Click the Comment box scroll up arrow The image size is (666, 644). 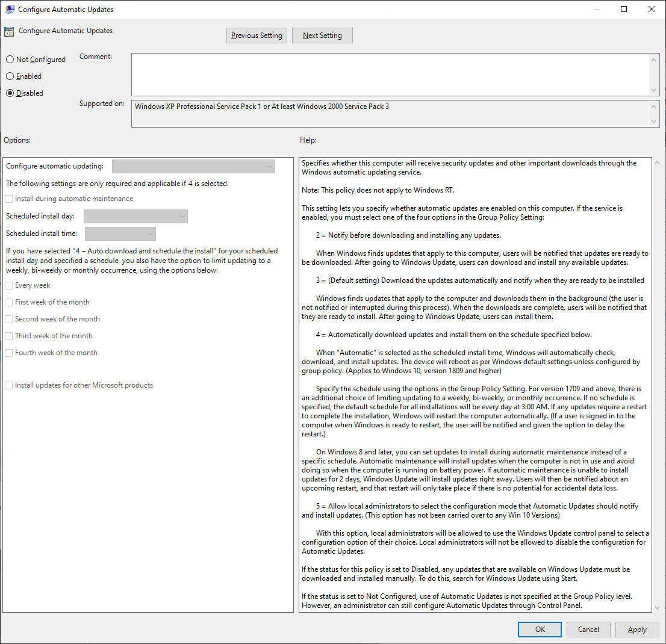pos(654,59)
